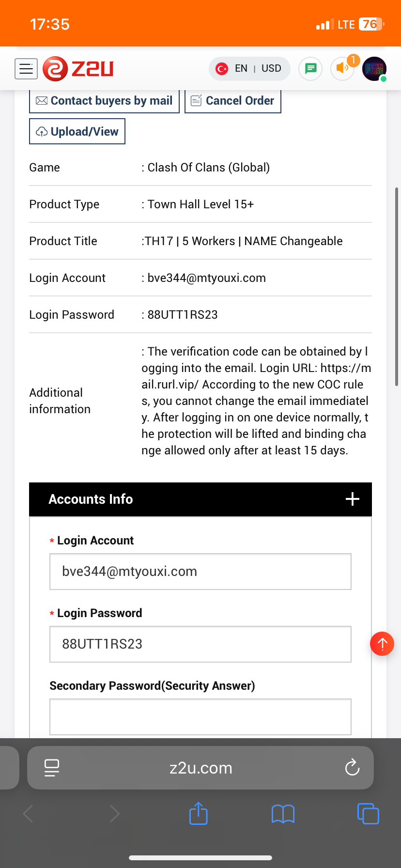Focus the Login Password input field
The height and width of the screenshot is (868, 401).
click(x=200, y=644)
